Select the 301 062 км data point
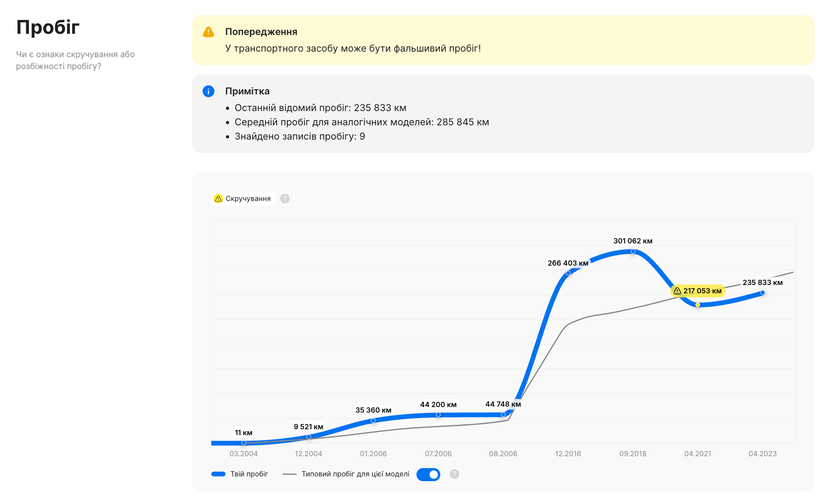 click(x=633, y=251)
